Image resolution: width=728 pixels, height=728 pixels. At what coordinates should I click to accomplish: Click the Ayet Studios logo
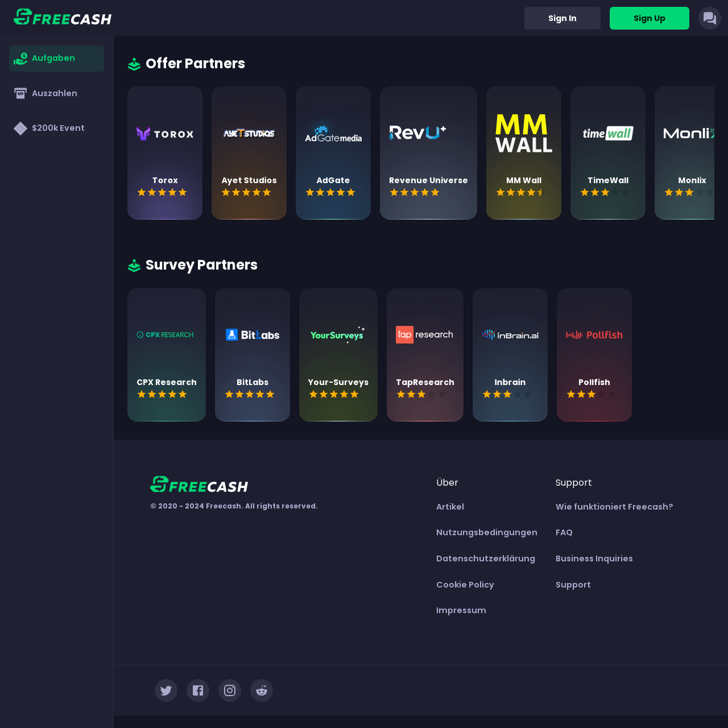(x=249, y=133)
